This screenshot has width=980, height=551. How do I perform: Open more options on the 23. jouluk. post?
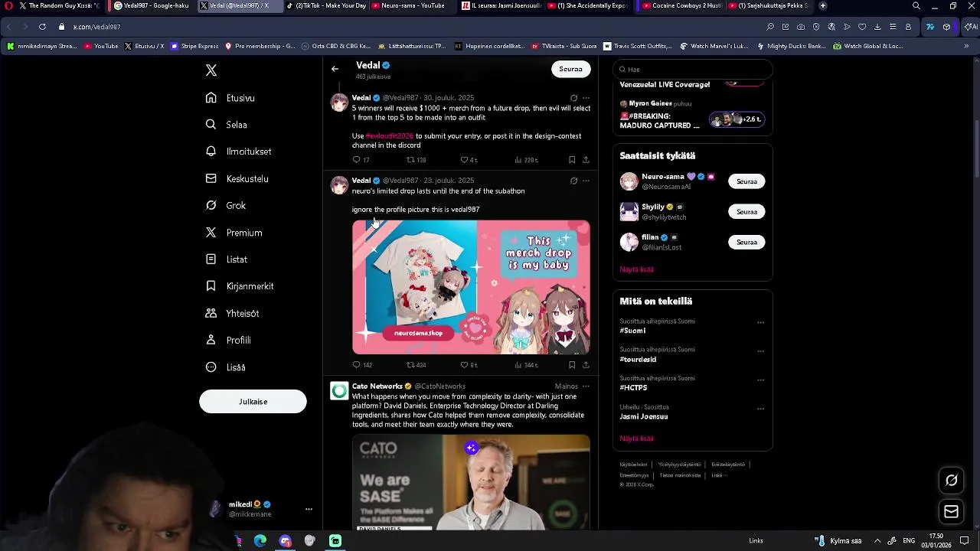586,181
